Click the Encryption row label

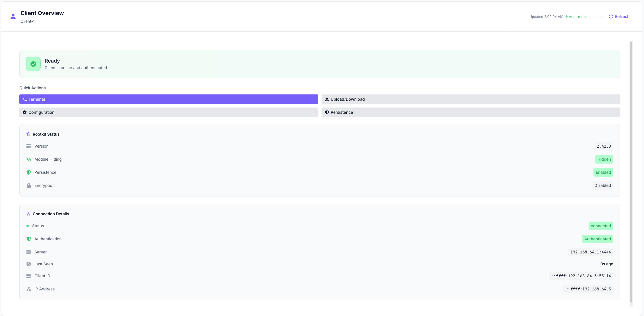coord(44,185)
